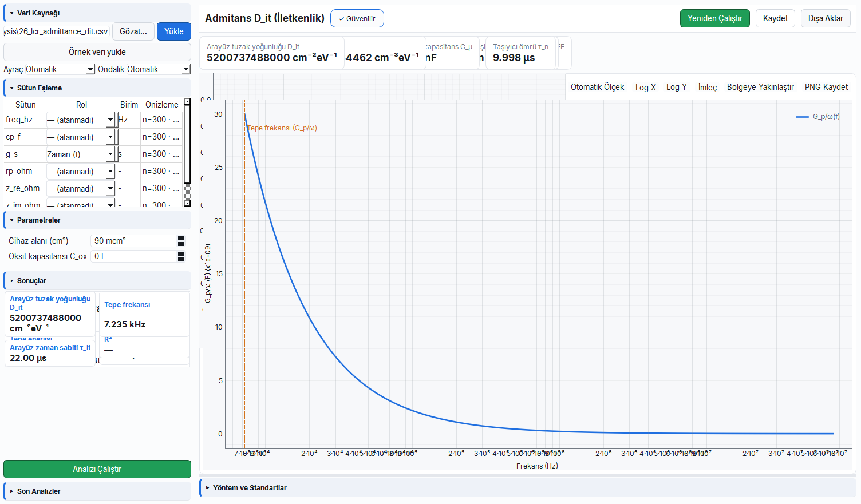
Task: Open the Ondalık Otomatik dropdown
Action: 158,69
